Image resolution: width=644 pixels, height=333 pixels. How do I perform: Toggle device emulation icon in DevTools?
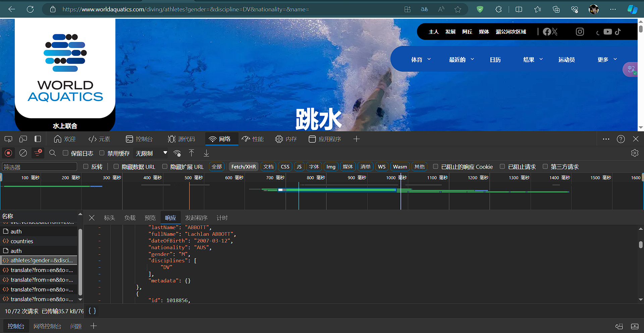pos(23,139)
